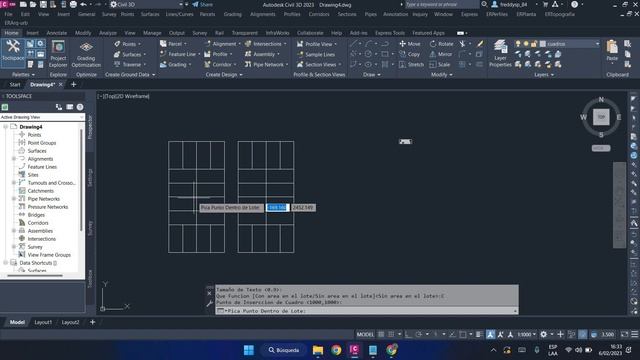Select the Move tool

pos(409,44)
